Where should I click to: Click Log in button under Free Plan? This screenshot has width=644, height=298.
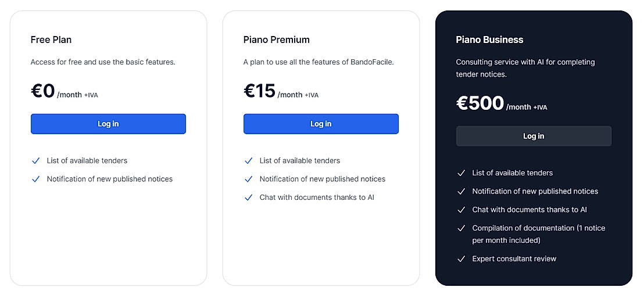click(108, 124)
